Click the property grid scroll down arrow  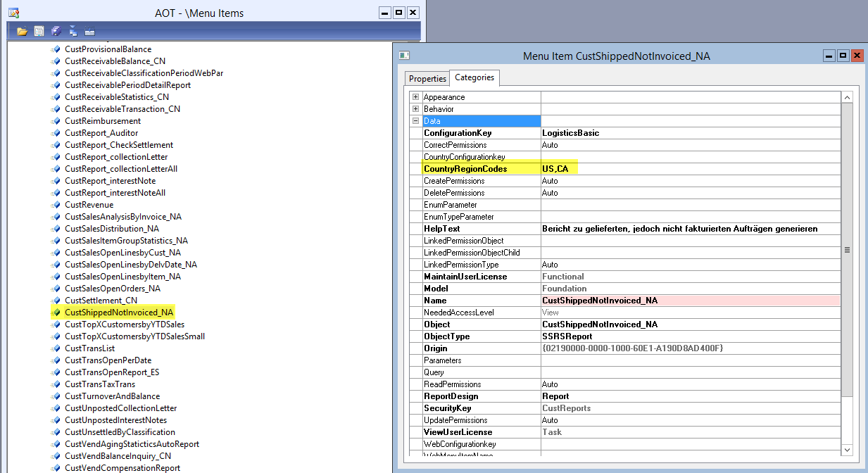click(847, 449)
